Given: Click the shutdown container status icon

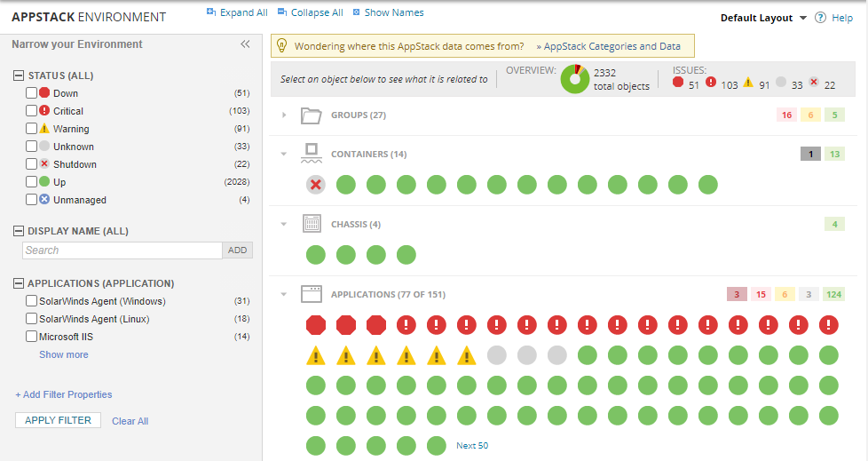Looking at the screenshot, I should pyautogui.click(x=316, y=185).
